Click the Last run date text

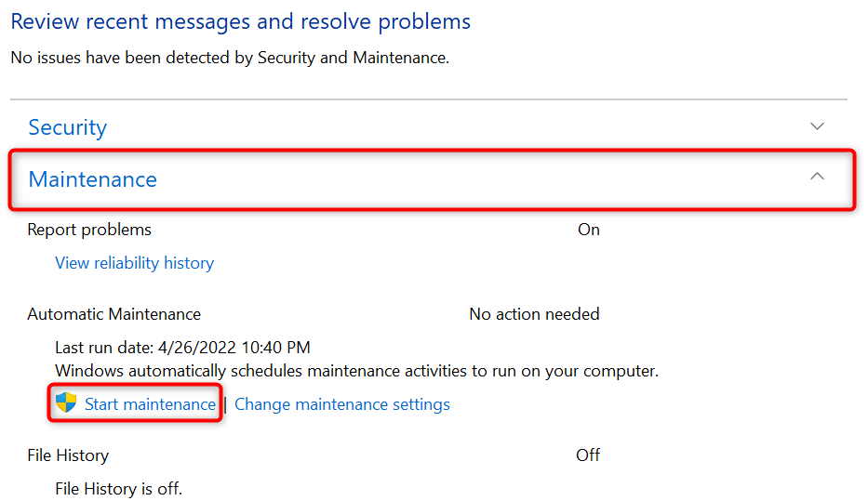pos(182,348)
